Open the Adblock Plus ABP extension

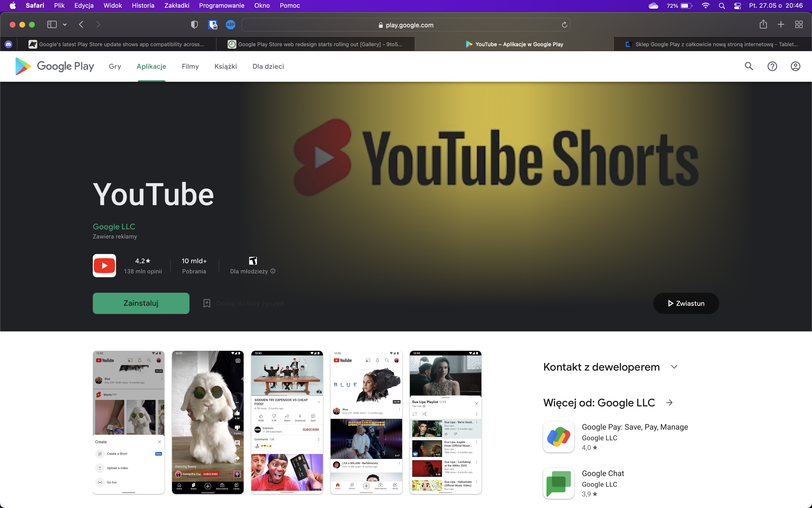231,24
